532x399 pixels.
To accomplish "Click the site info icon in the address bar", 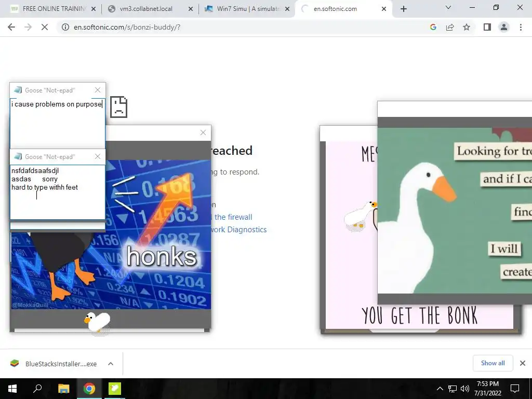I will click(x=65, y=27).
